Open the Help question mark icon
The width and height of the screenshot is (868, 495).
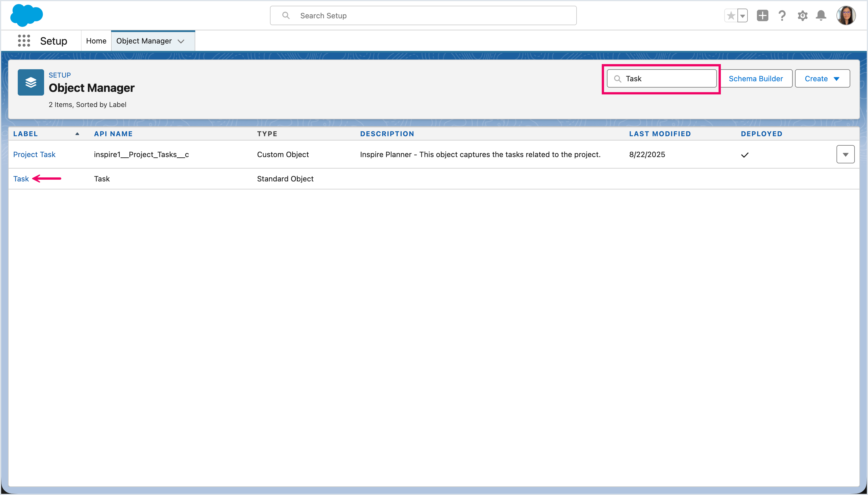point(782,16)
